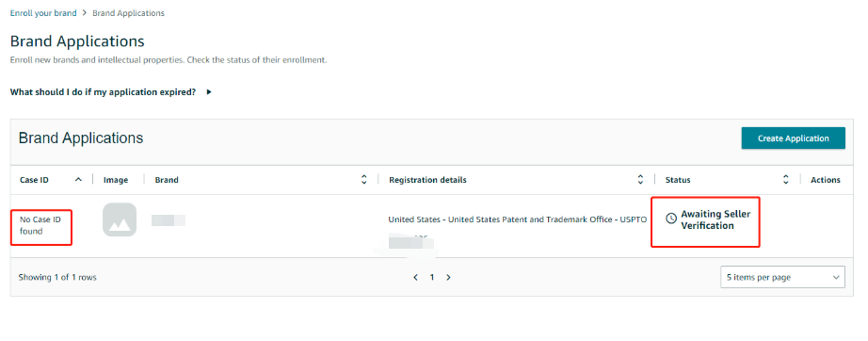Open the '5 items per page' dropdown

click(782, 277)
